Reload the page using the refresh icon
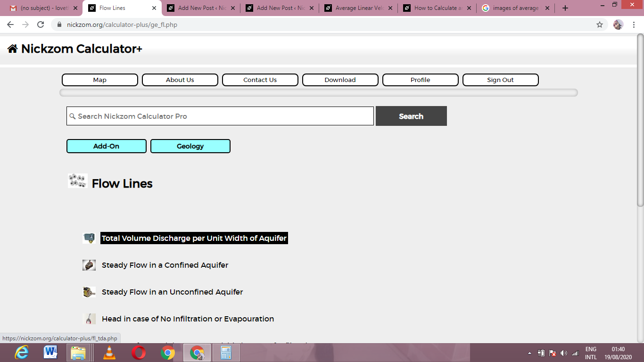The height and width of the screenshot is (362, 644). pos(41,25)
